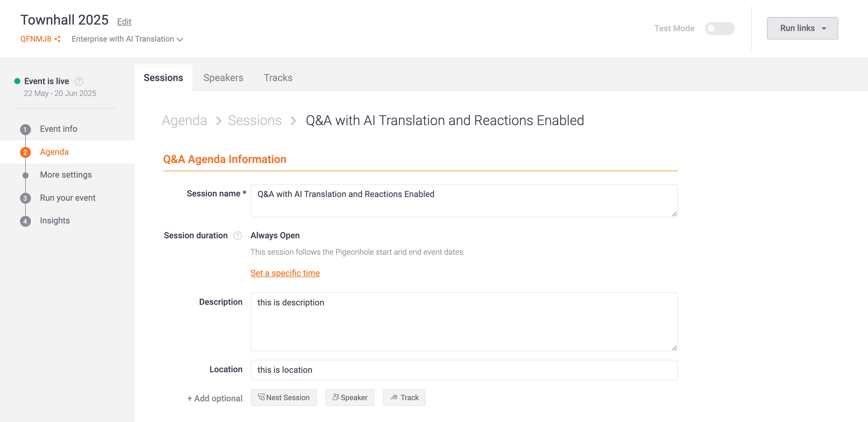Open More settings in the sidebar
The image size is (868, 422).
click(x=66, y=175)
